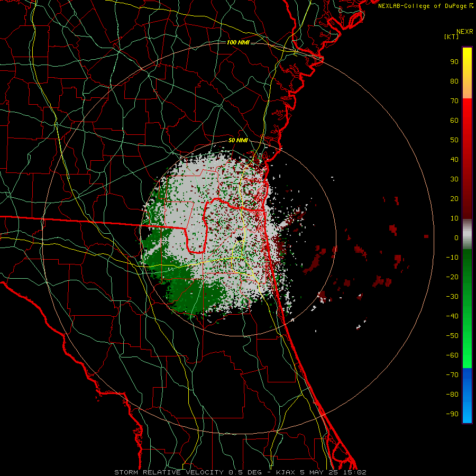Click the NEXR label above the scale

[x=465, y=32]
